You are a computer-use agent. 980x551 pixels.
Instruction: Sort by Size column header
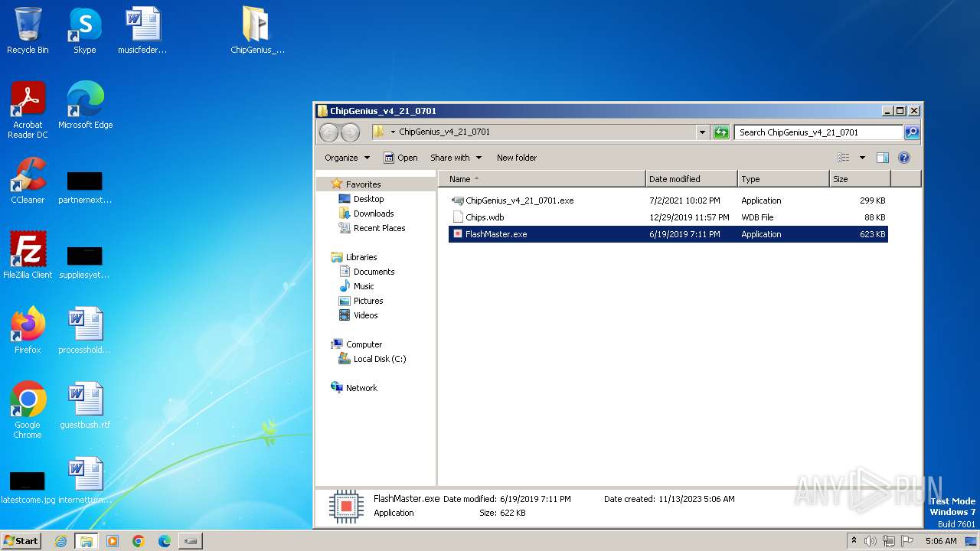860,179
